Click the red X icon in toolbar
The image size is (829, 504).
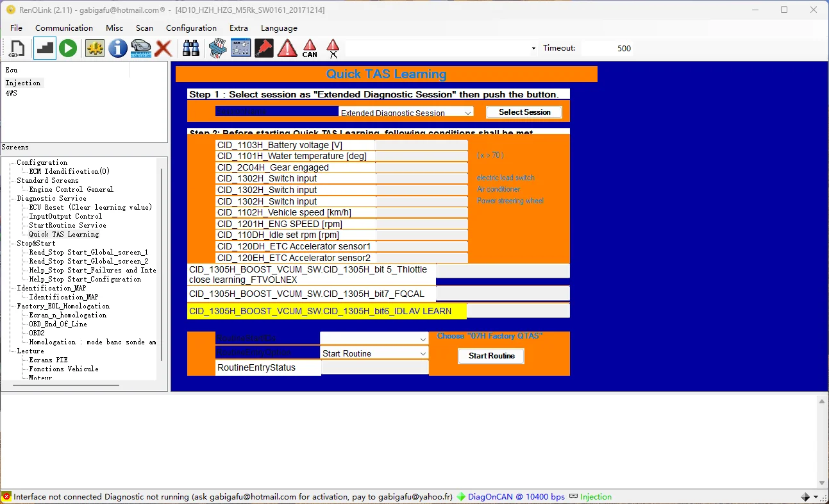(x=163, y=48)
